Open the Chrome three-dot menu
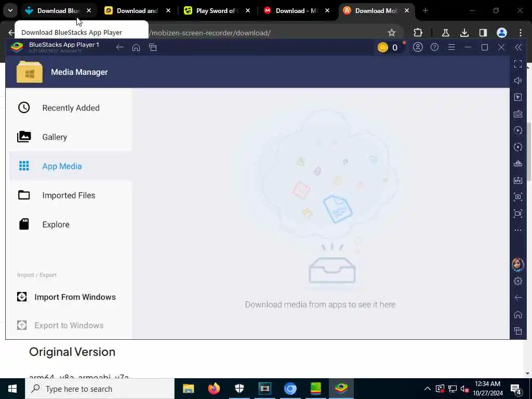The height and width of the screenshot is (399, 532). tap(520, 33)
